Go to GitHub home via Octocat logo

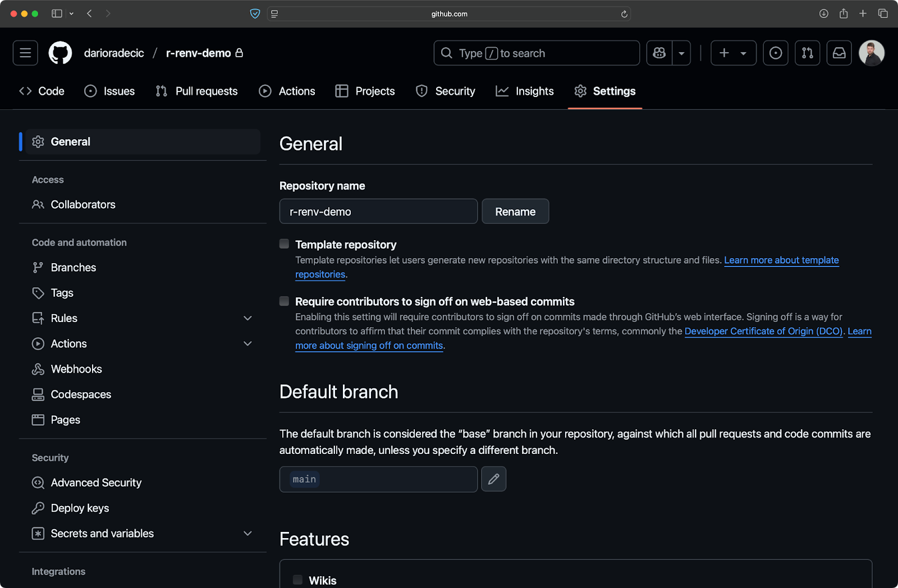(x=60, y=53)
